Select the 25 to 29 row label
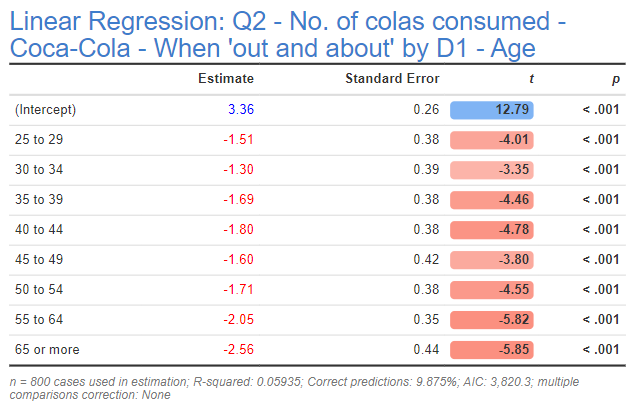Viewport: 637px width, 410px height. (x=37, y=140)
